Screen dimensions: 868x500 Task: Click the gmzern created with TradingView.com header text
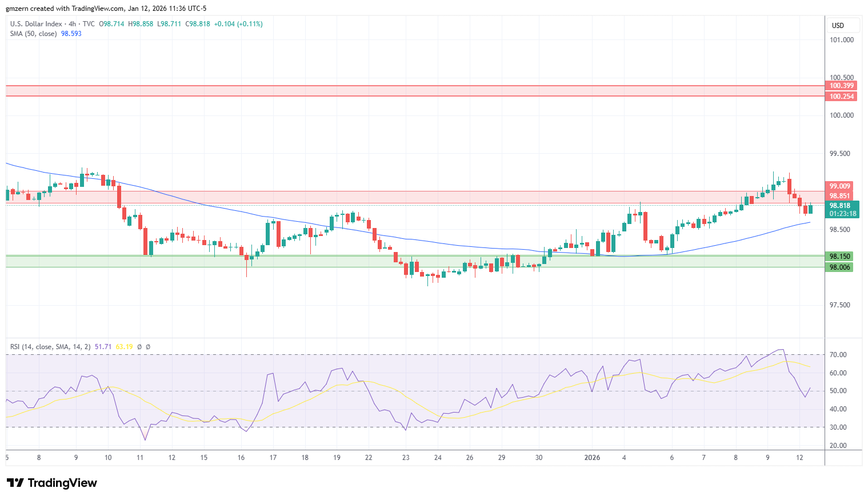point(106,9)
